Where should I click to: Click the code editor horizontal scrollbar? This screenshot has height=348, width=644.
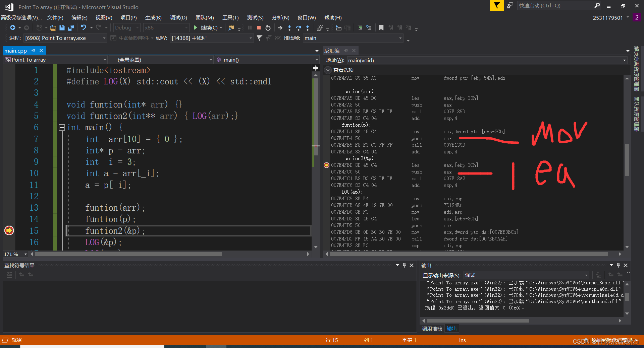(128, 254)
